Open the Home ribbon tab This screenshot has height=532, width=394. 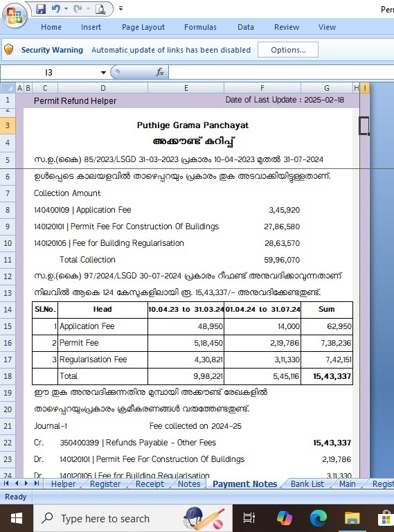[x=51, y=27]
